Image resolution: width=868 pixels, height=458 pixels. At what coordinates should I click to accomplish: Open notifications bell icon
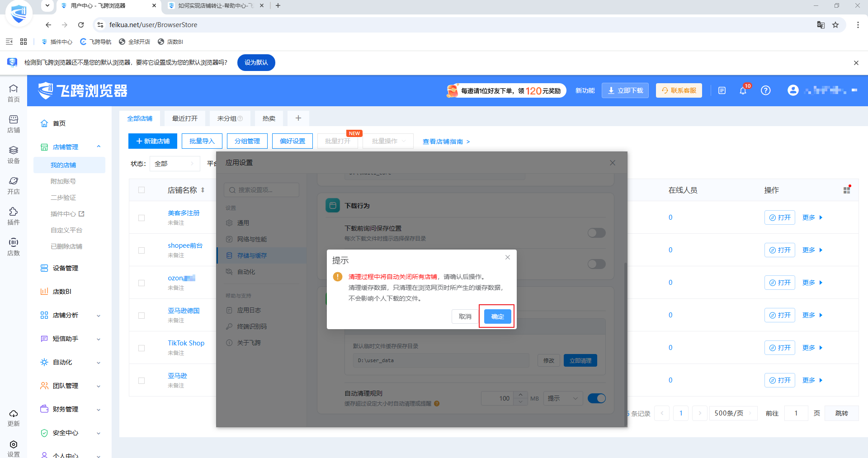(743, 90)
